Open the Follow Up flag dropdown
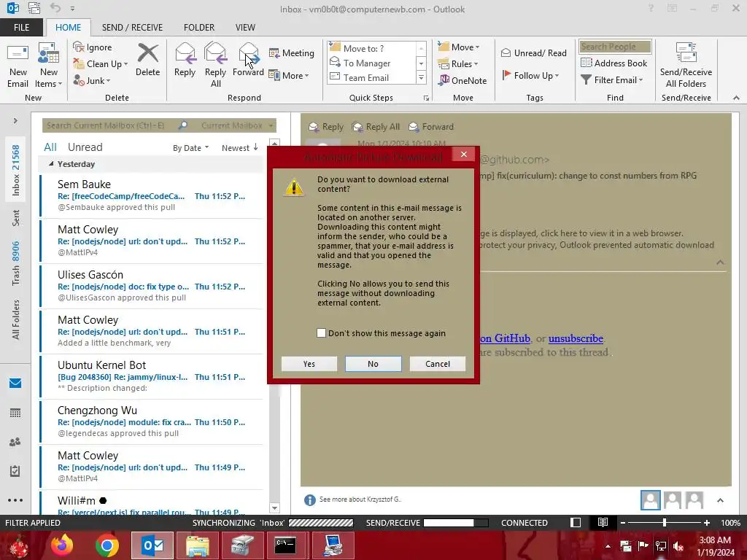 (531, 75)
